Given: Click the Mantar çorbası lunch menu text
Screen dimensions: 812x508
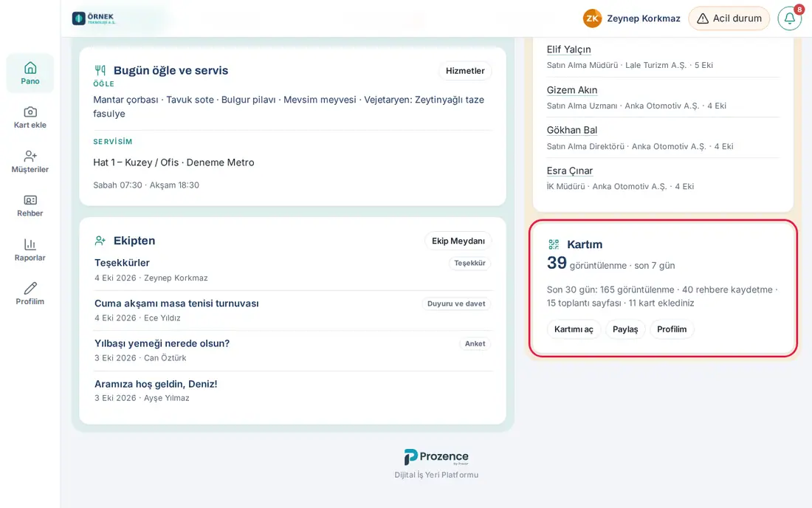Looking at the screenshot, I should pyautogui.click(x=289, y=106).
